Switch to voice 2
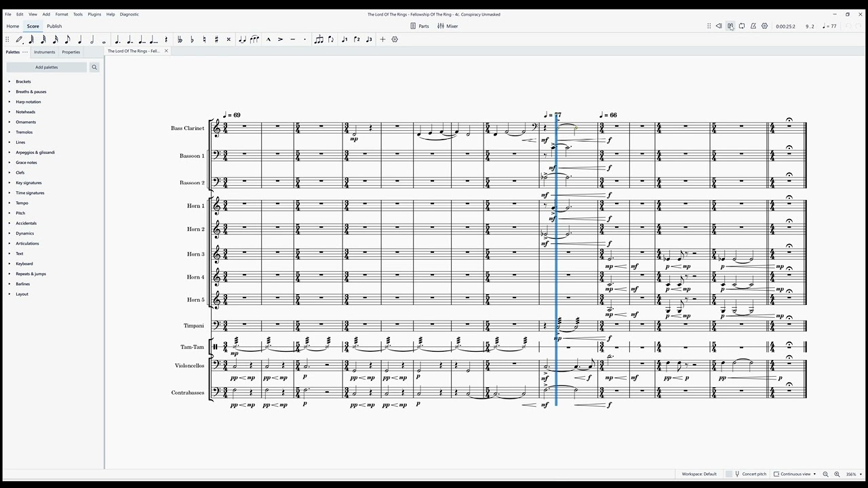 pyautogui.click(x=357, y=39)
